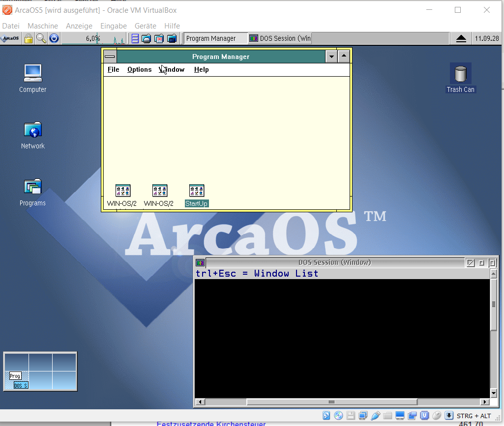Click the eject arrow tray button
This screenshot has width=504, height=426.
(x=461, y=38)
